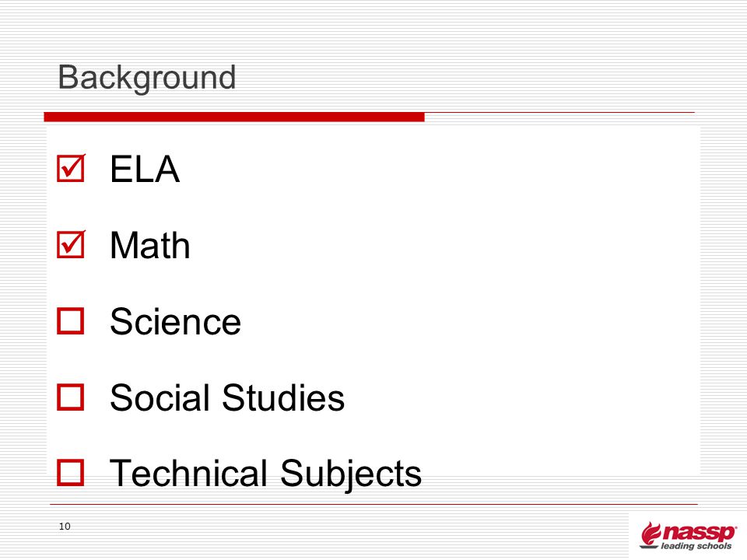Toggle the Math checkbox

click(71, 245)
